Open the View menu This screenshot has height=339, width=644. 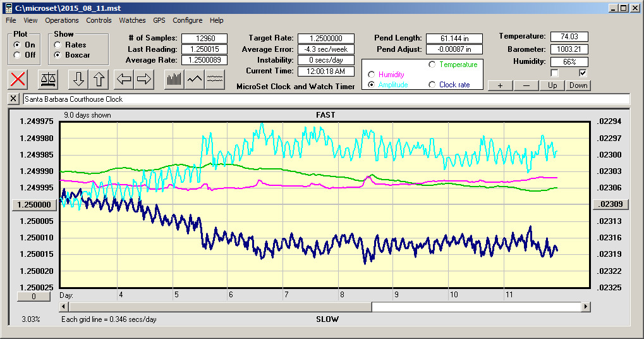point(30,20)
